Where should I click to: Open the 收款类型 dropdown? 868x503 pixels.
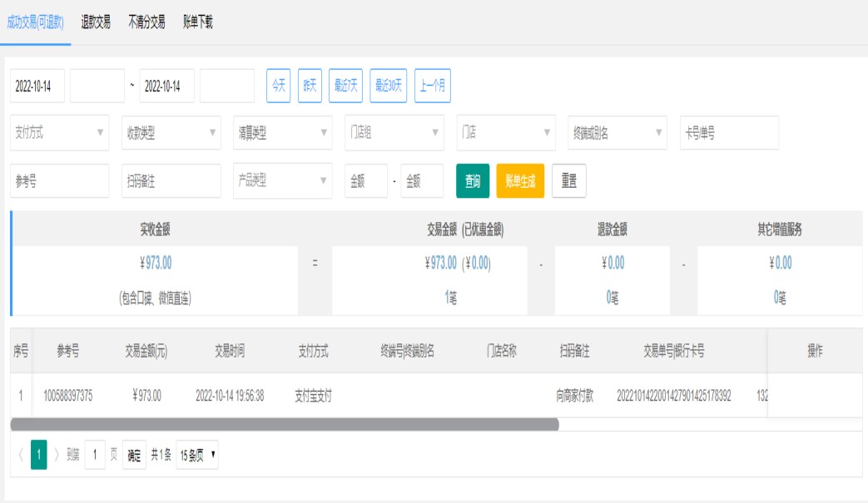click(x=171, y=133)
